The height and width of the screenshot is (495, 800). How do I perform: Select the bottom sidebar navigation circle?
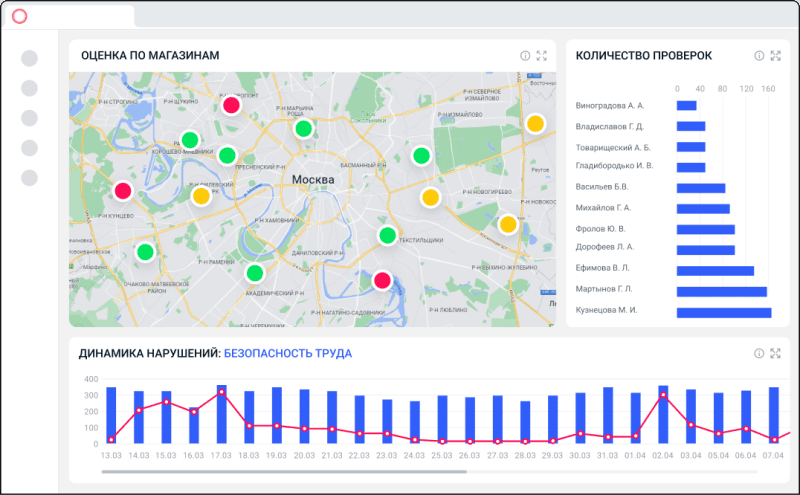click(29, 177)
